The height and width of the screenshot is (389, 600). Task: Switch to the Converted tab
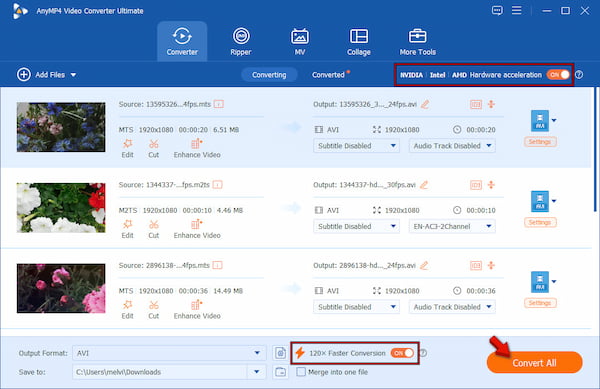coord(328,75)
